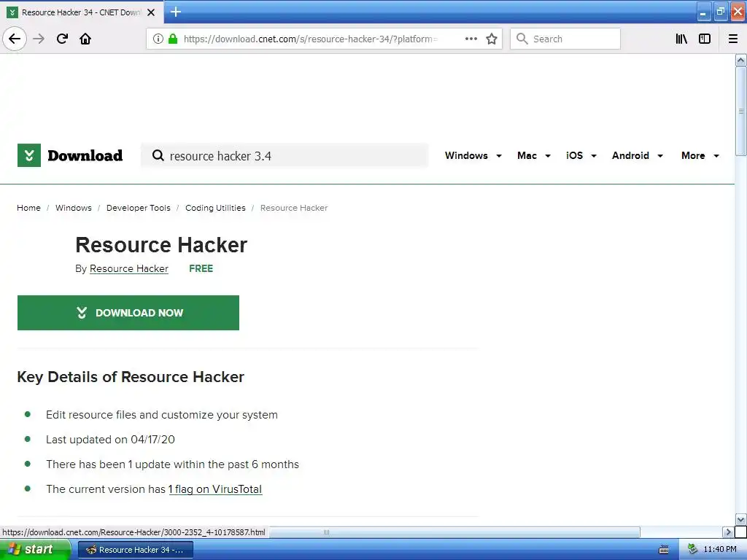Click the 'Key Details of Resource Hacker' heading
The width and height of the screenshot is (747, 560).
click(x=131, y=377)
